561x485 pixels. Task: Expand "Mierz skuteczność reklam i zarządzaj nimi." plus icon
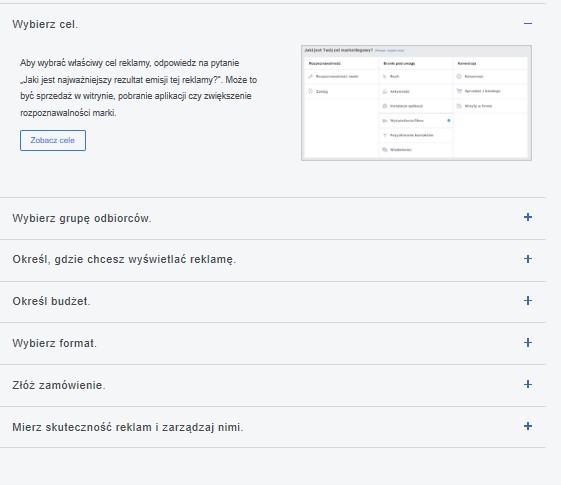click(x=528, y=426)
